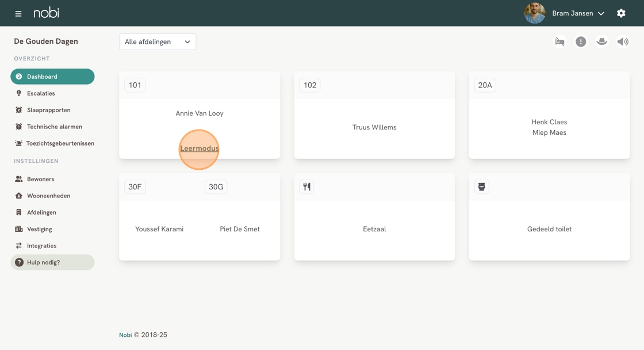Open the room 102 Truus Willems card

tap(374, 127)
